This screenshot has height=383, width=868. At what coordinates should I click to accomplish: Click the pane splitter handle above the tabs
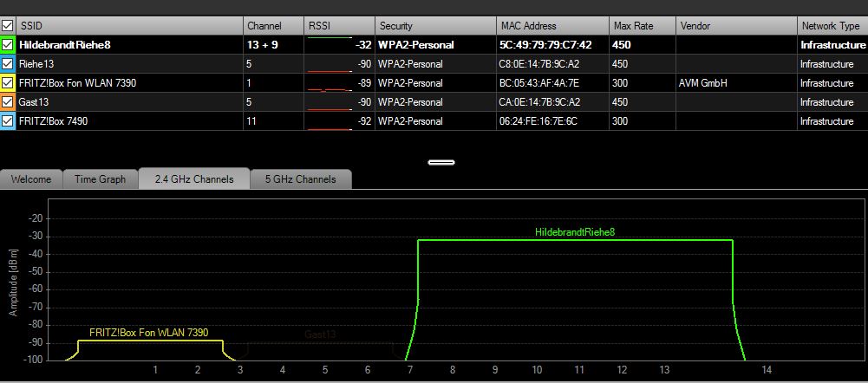point(441,162)
